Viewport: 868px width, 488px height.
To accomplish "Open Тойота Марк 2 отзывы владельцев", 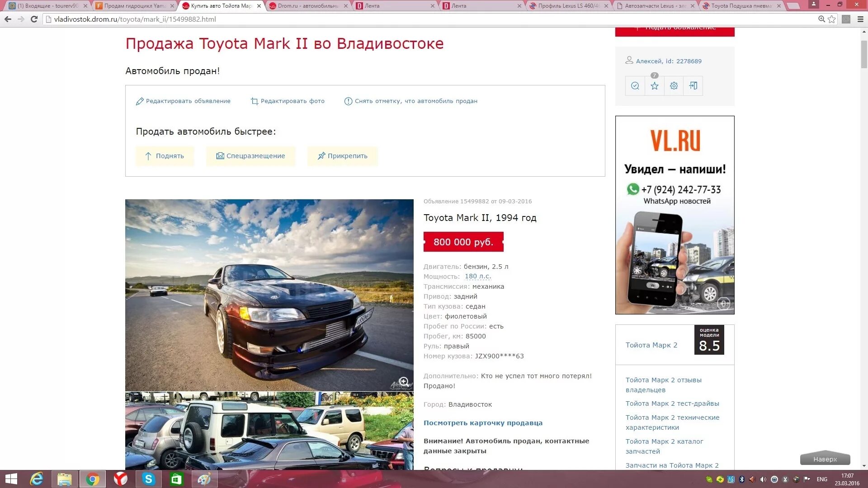I will [663, 385].
